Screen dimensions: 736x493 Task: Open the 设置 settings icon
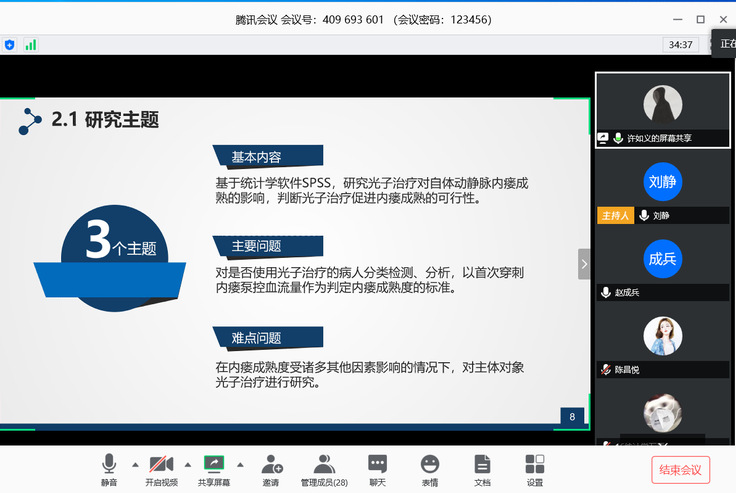point(535,468)
